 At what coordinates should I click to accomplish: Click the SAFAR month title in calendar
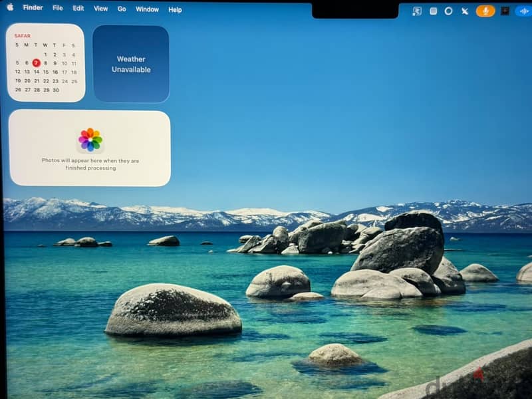tap(23, 36)
